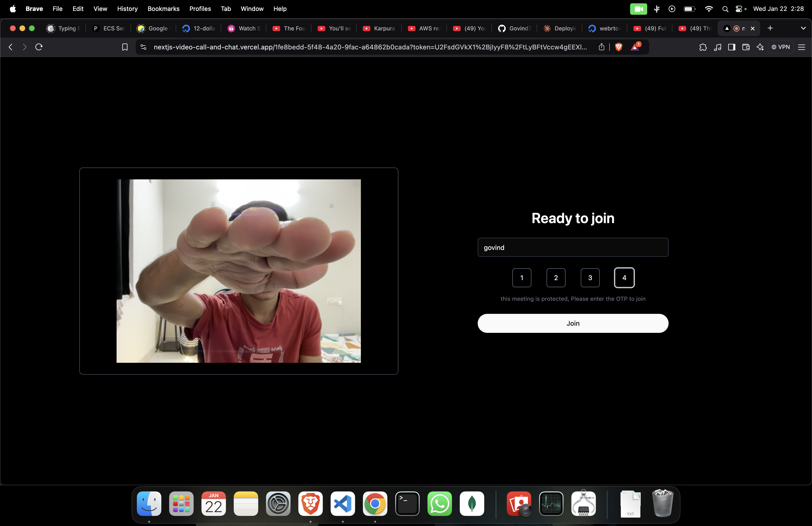Click the share page icon in address bar
The width and height of the screenshot is (812, 526).
[x=601, y=47]
